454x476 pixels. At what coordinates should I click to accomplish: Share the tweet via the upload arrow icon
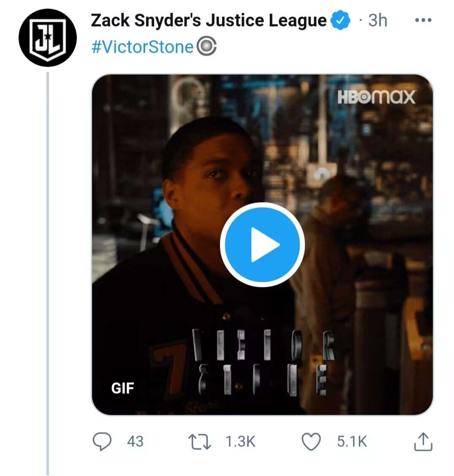423,442
